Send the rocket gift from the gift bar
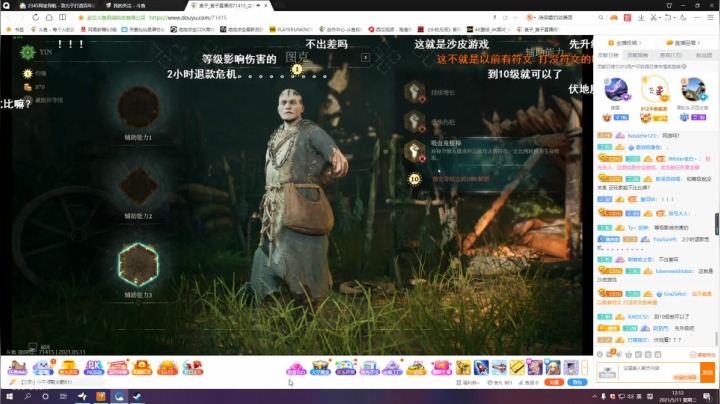Image resolution: width=720 pixels, height=404 pixels. pos(481,367)
